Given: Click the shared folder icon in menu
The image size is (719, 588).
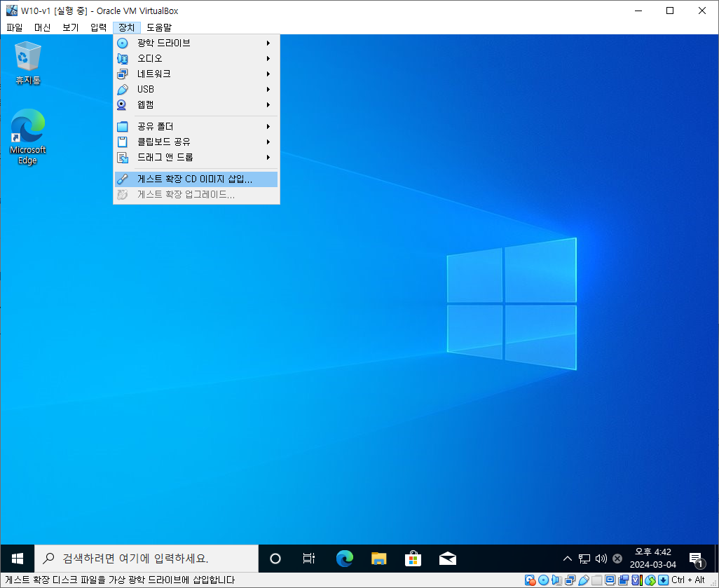Looking at the screenshot, I should point(123,127).
